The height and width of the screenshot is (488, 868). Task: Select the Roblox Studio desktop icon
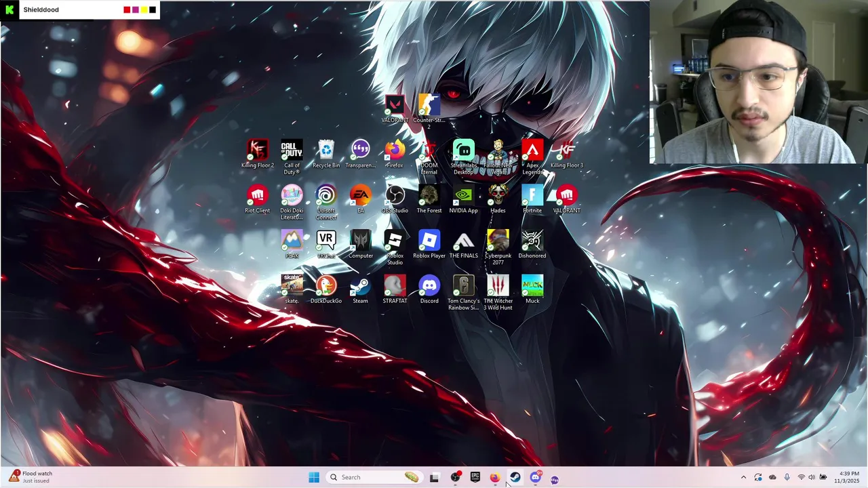(x=395, y=247)
